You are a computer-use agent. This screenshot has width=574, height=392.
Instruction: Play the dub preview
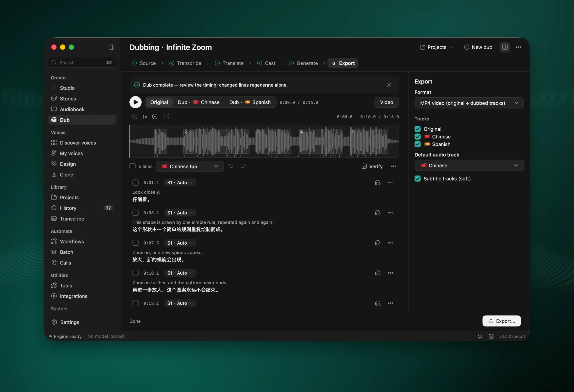(x=135, y=102)
